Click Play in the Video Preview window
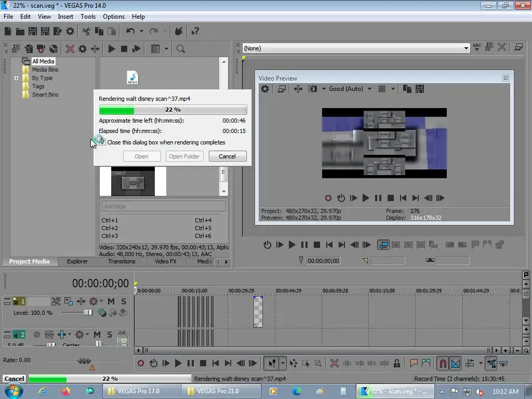 click(x=365, y=198)
